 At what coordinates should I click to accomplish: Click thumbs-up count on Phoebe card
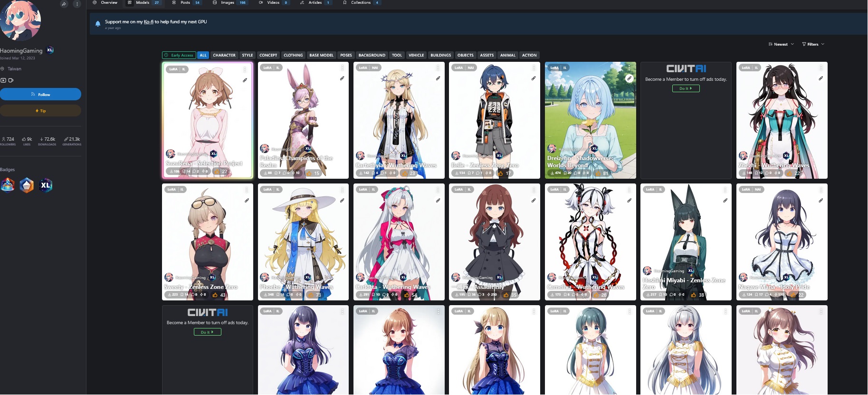(x=315, y=295)
